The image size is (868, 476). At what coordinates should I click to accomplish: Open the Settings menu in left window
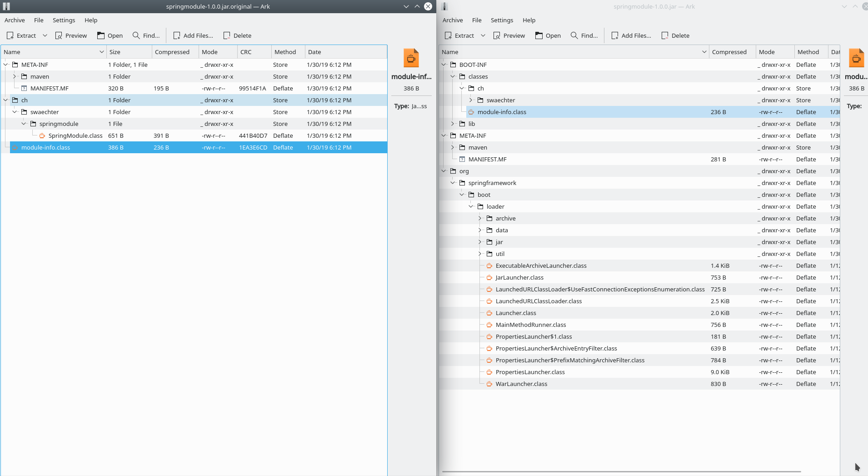tap(64, 20)
